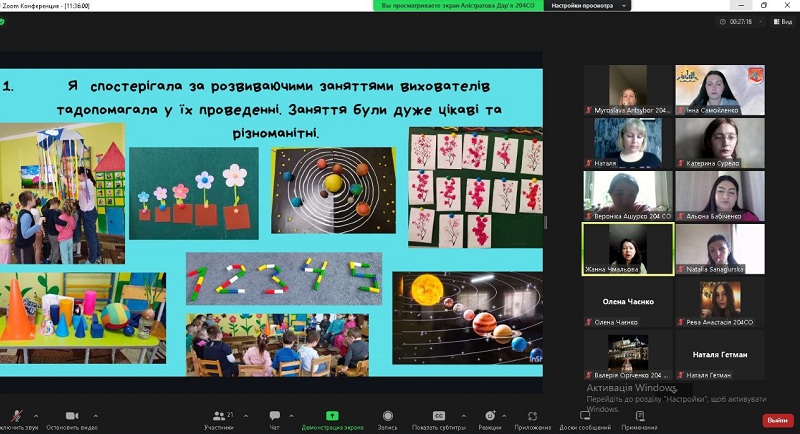Stop video with the camera button

(71, 416)
